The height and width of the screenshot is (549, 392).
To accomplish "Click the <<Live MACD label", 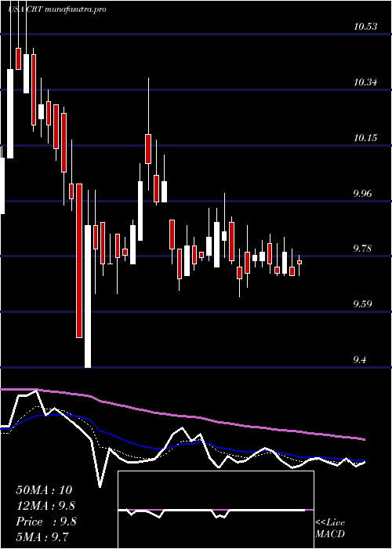I will (x=330, y=529).
